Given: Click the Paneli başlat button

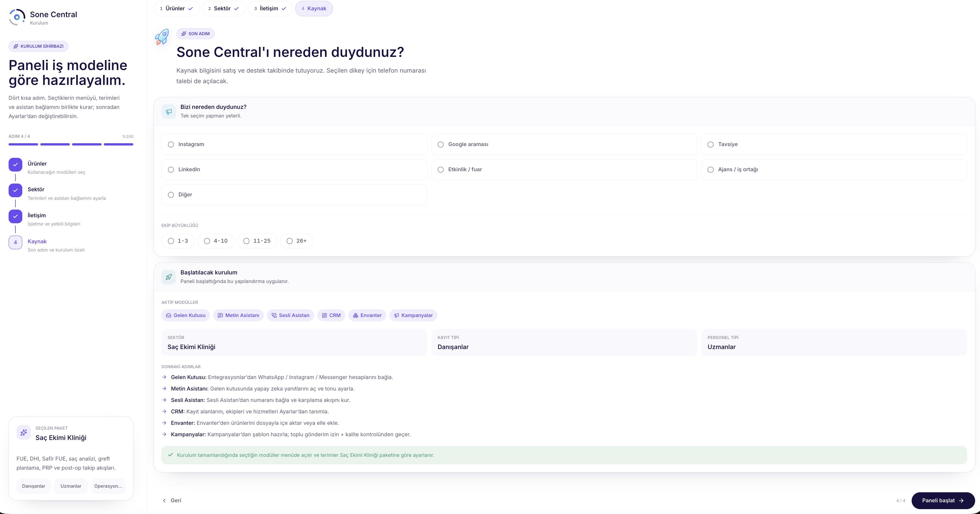Looking at the screenshot, I should (x=943, y=500).
